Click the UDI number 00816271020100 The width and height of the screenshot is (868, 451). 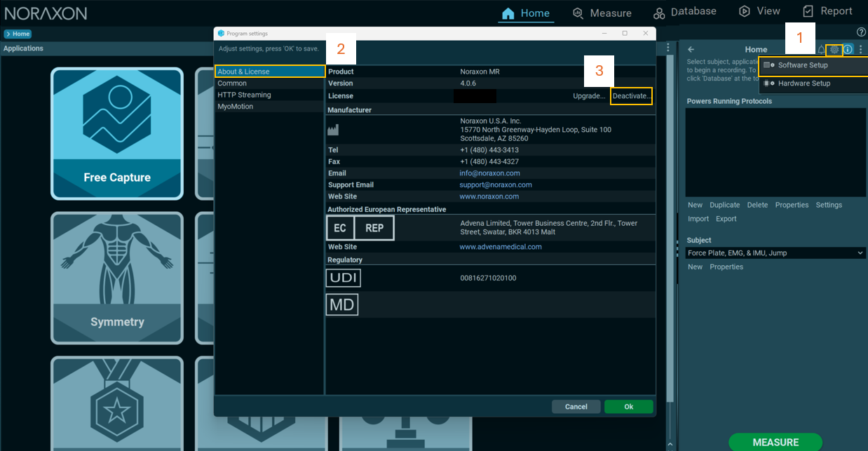pyautogui.click(x=488, y=278)
